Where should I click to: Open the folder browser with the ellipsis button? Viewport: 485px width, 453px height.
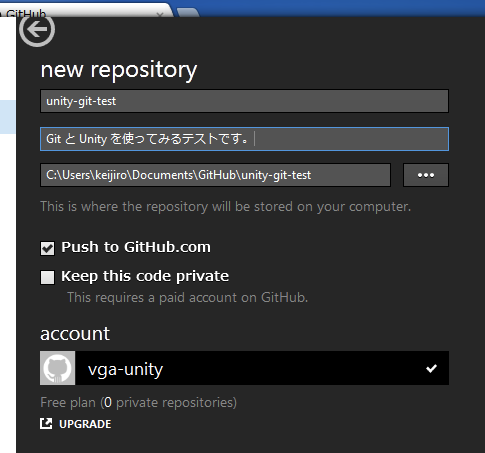[426, 175]
